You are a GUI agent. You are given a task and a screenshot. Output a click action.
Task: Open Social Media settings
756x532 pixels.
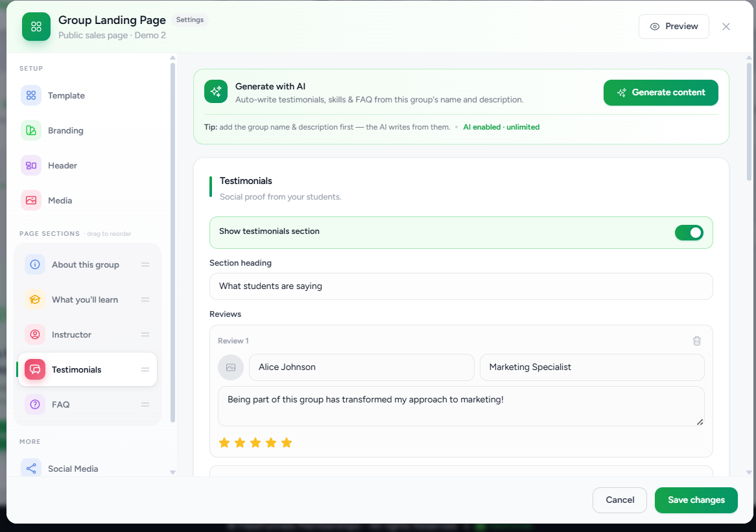[89, 468]
